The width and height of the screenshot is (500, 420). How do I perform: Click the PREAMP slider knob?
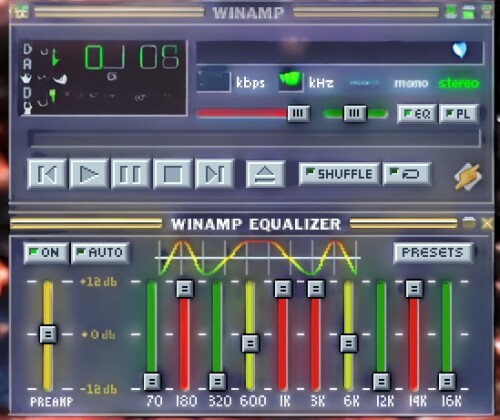pyautogui.click(x=48, y=334)
